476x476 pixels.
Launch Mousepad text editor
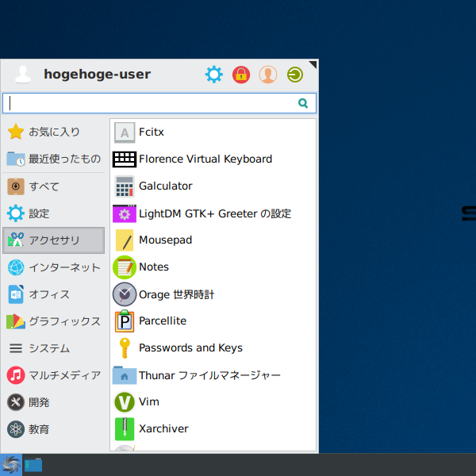pos(213,240)
